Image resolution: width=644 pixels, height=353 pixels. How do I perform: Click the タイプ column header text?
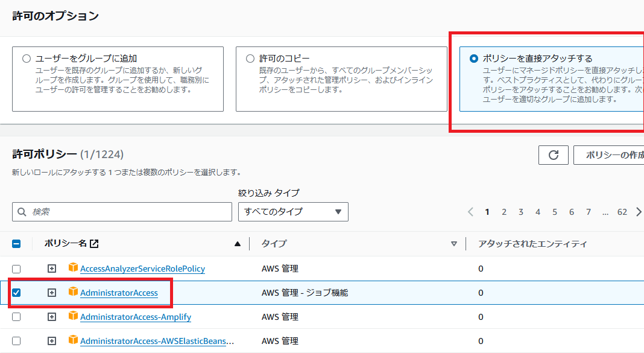(274, 243)
